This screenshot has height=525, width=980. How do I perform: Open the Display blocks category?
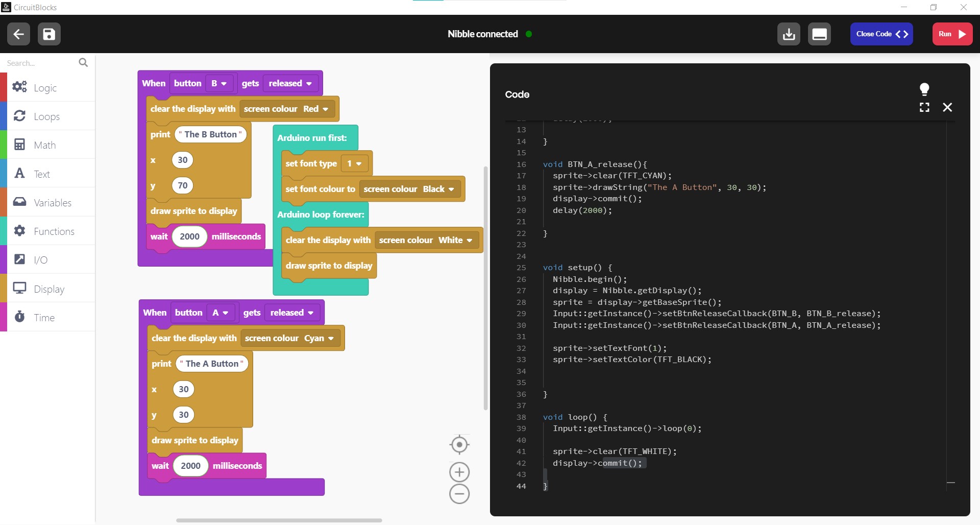pyautogui.click(x=47, y=289)
